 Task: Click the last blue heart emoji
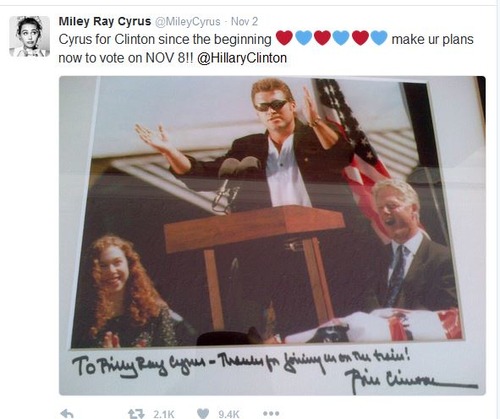click(x=379, y=38)
